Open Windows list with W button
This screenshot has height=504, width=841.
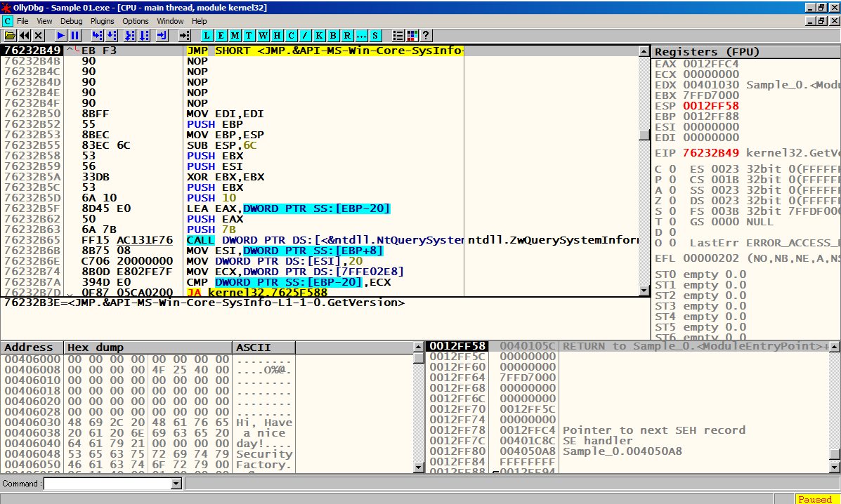(263, 35)
